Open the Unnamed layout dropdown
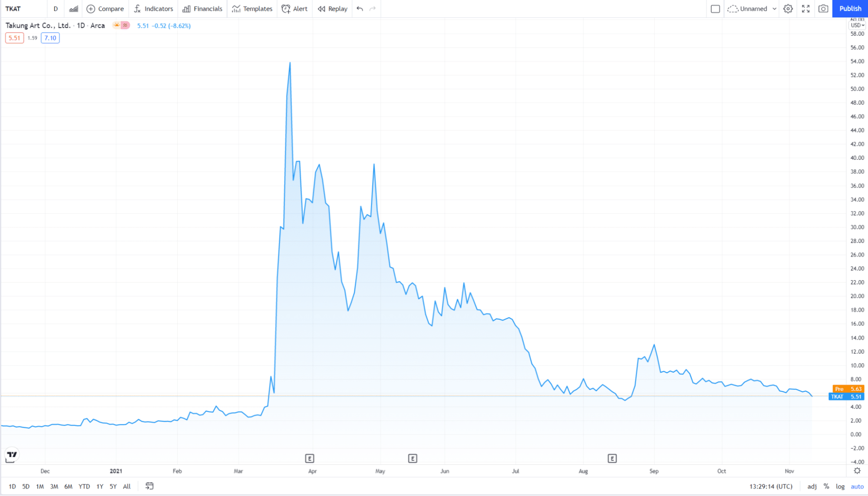868x496 pixels. click(752, 9)
